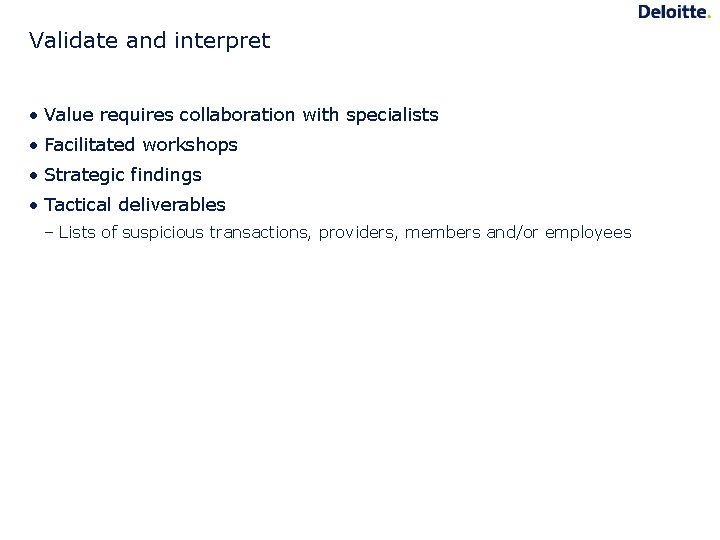This screenshot has width=720, height=540.
Task: Click the green dot after Deloitte
Action: tap(708, 16)
